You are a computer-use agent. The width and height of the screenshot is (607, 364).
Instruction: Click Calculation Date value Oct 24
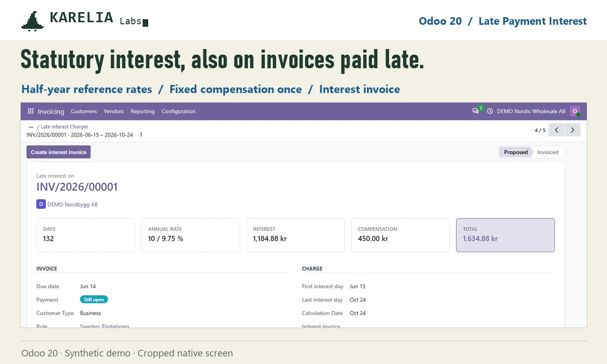click(358, 313)
